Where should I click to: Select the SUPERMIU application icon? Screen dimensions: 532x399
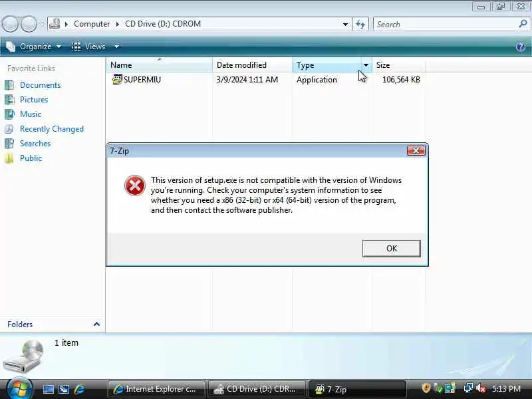coord(117,79)
